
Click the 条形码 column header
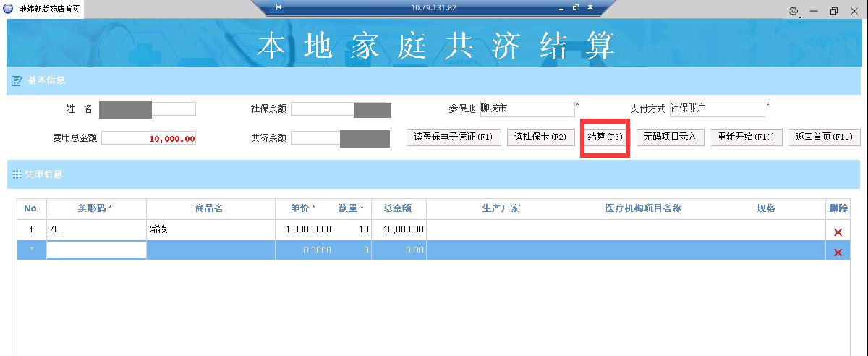click(x=96, y=208)
